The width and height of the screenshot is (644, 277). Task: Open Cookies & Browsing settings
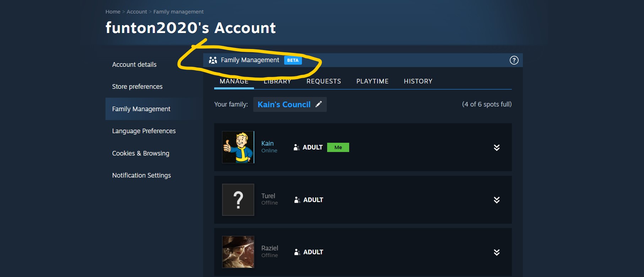coord(141,153)
